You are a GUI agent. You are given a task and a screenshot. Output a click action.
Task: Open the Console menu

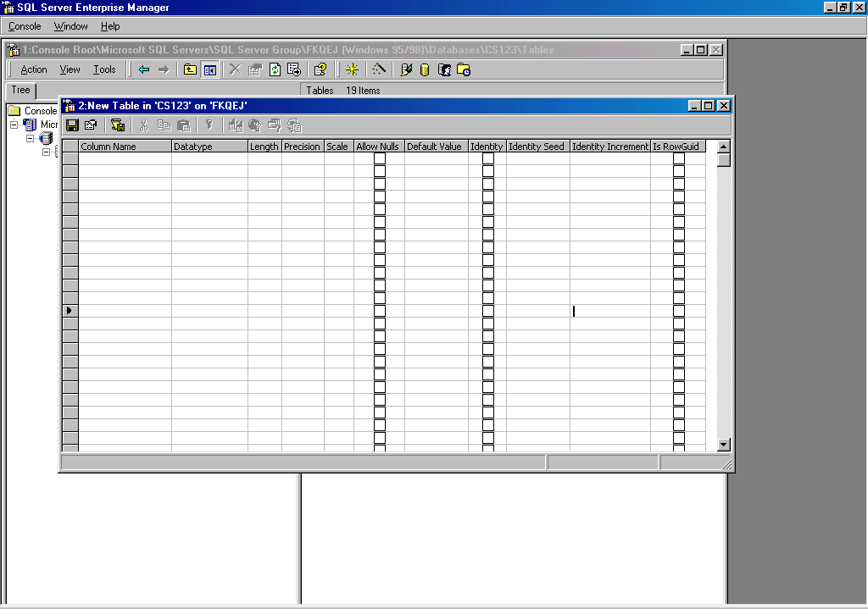25,26
